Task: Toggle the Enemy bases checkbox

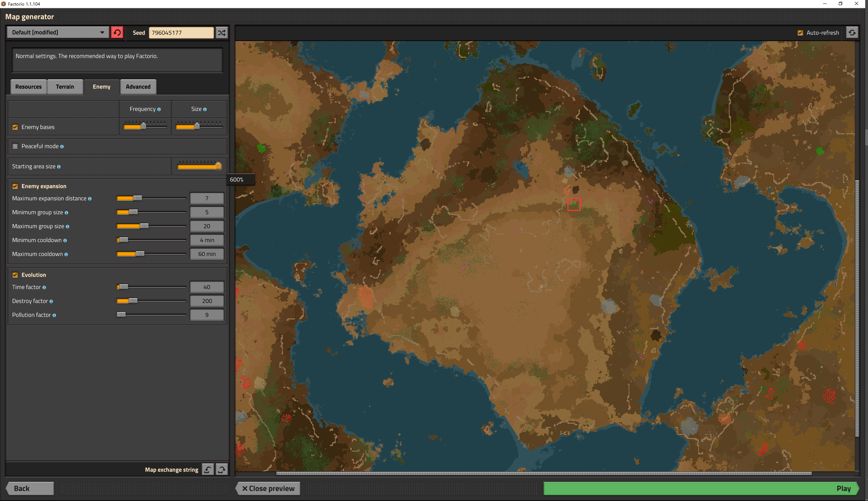Action: tap(15, 127)
